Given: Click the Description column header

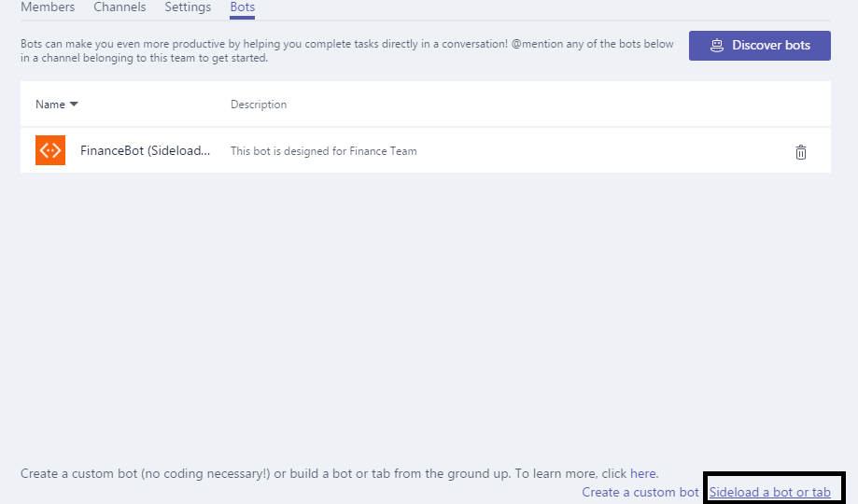Looking at the screenshot, I should (x=259, y=105).
